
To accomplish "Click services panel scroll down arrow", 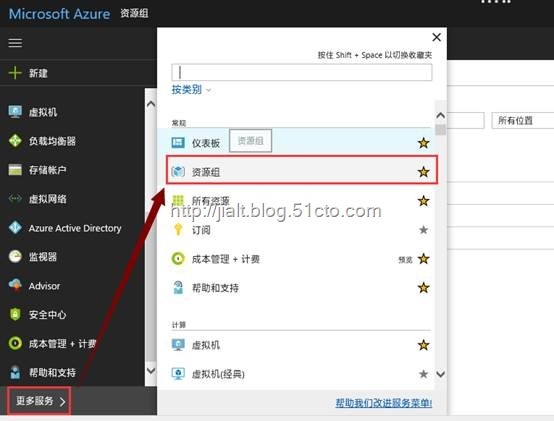I will pos(441,374).
